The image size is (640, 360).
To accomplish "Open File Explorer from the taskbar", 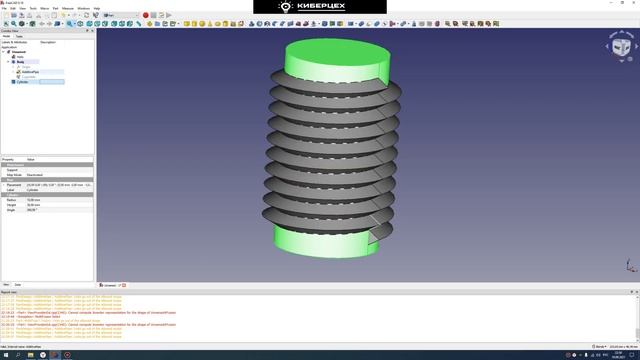I will click(x=31, y=355).
